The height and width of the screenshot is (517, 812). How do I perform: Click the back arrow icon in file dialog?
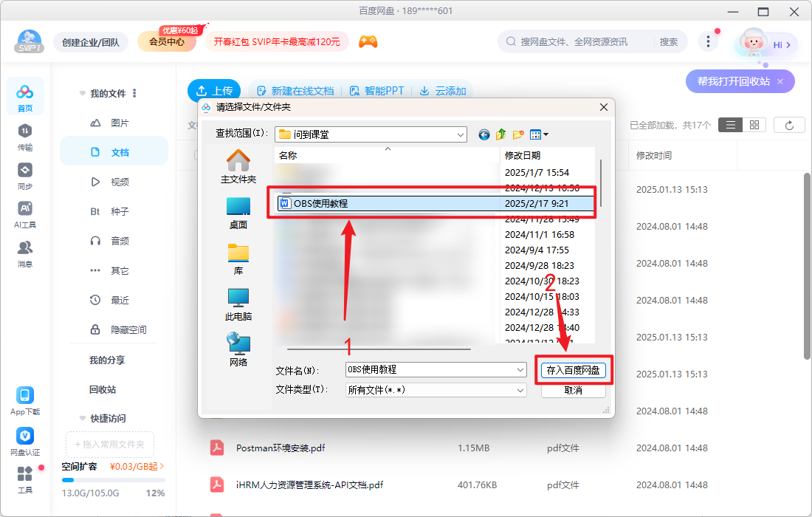point(484,134)
